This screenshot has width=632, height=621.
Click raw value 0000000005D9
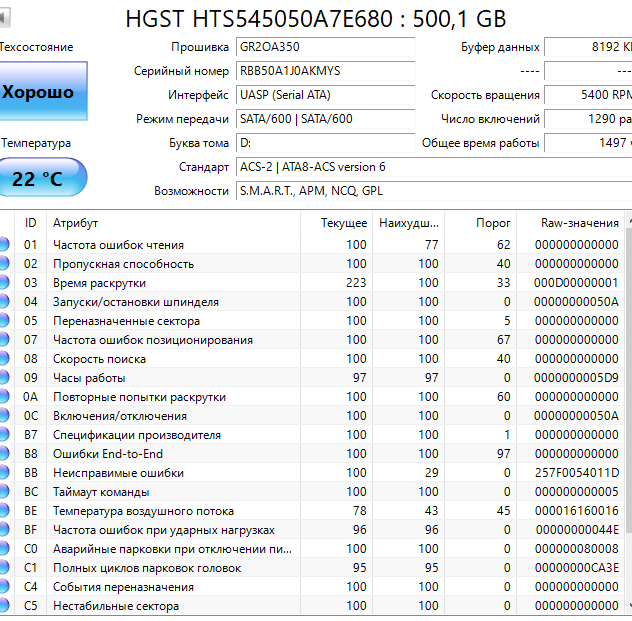pyautogui.click(x=576, y=378)
